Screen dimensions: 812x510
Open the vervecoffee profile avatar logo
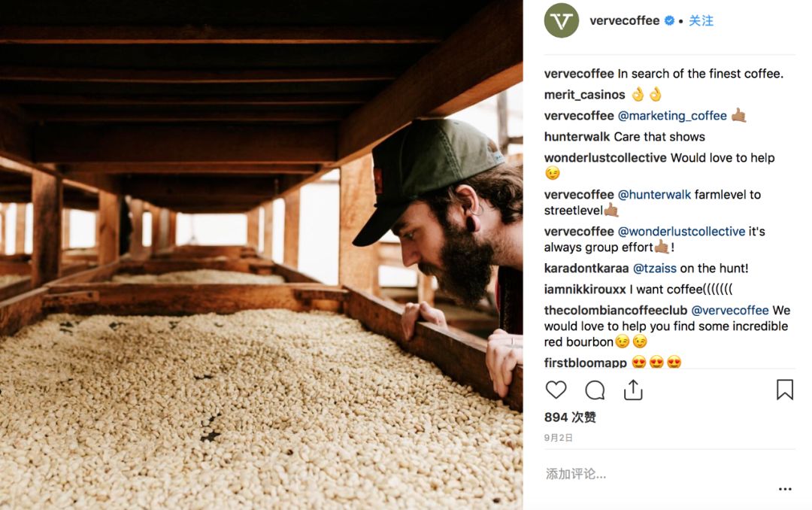coord(562,21)
